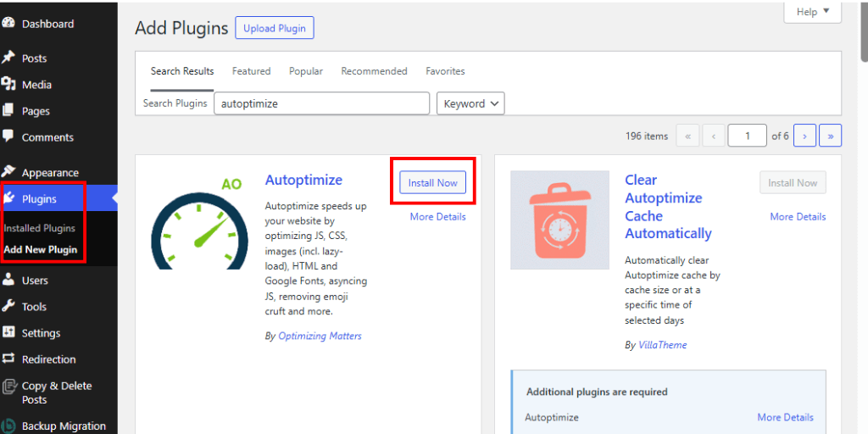Switch to Recommended tab

[x=374, y=71]
